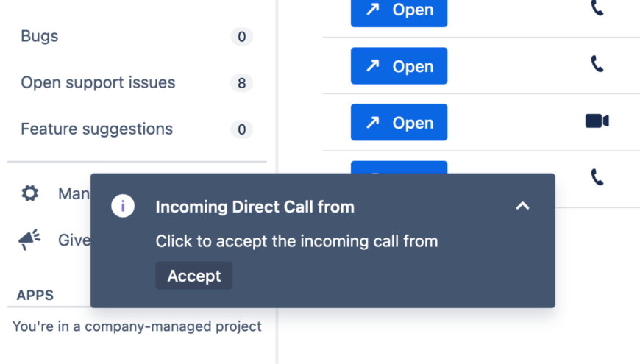640x364 pixels.
Task: Click the count badge showing 8
Action: tap(241, 83)
